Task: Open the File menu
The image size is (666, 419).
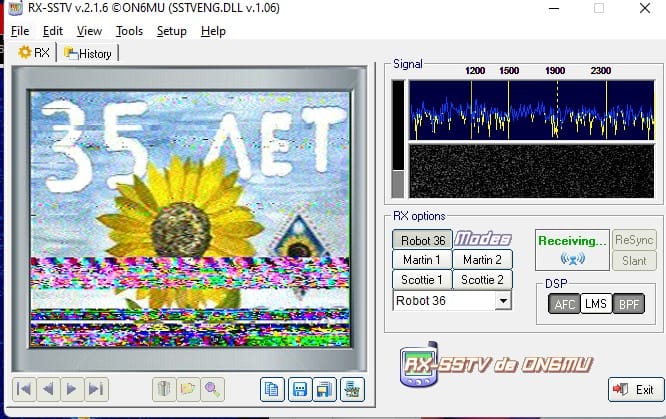Action: click(20, 31)
